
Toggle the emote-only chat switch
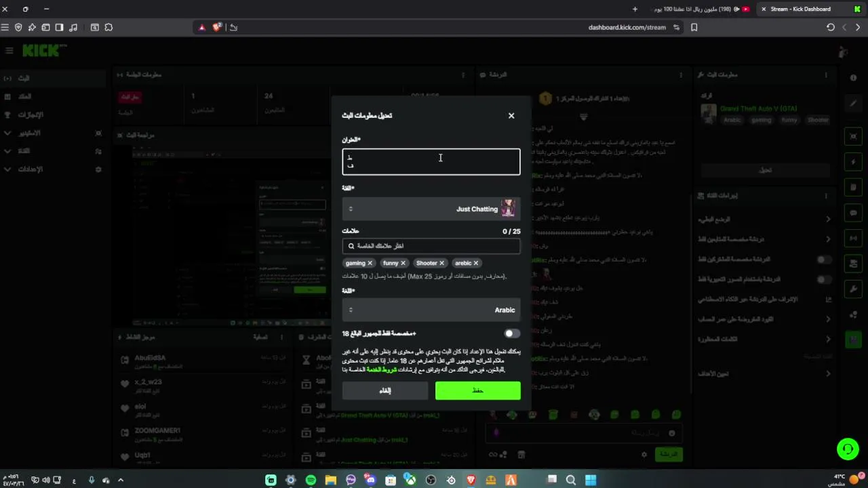click(824, 279)
